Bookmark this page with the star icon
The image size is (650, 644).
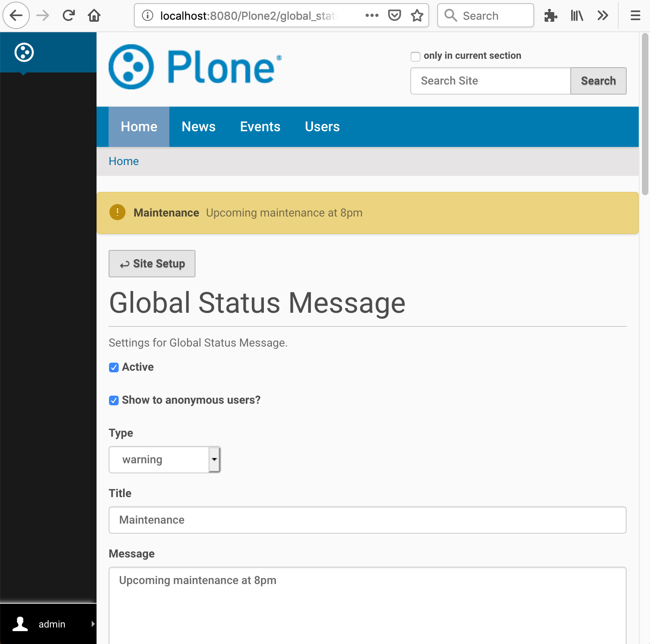tap(417, 15)
